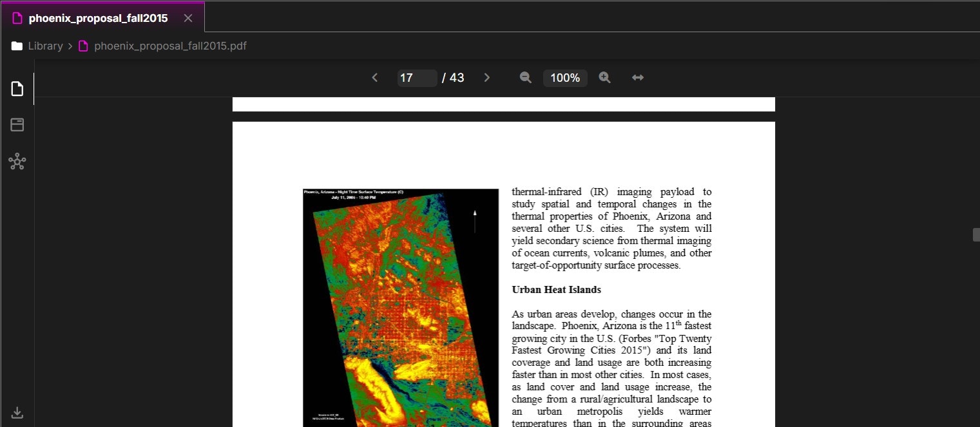Open Library in the breadcrumb
The image size is (980, 427).
(45, 46)
